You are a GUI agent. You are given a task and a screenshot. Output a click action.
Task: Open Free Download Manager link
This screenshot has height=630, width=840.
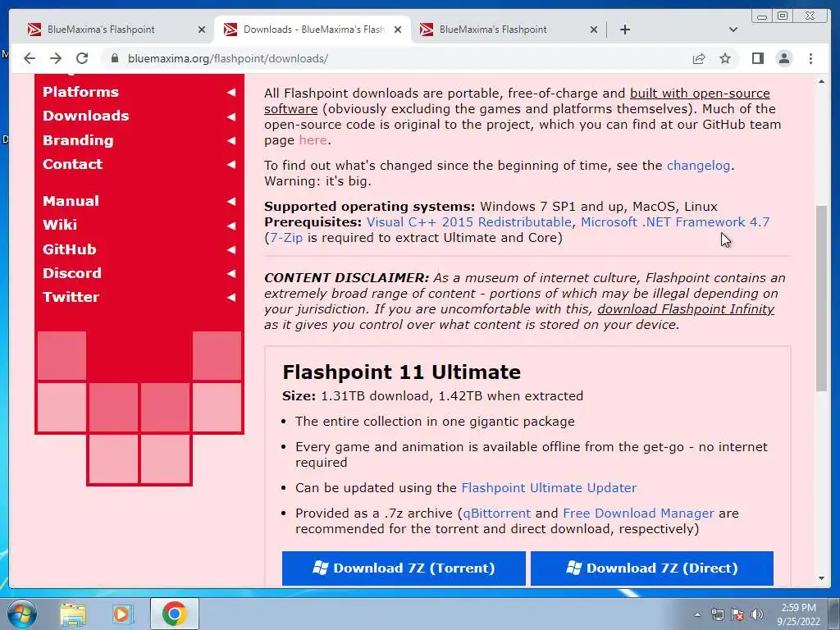(638, 514)
